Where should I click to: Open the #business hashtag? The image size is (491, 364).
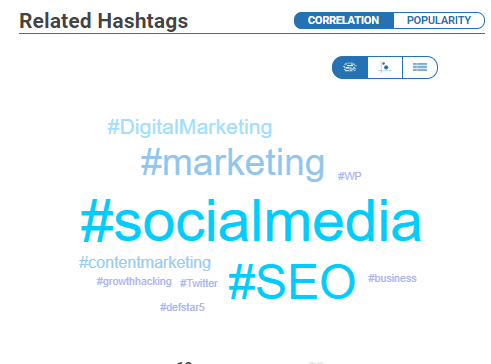392,278
